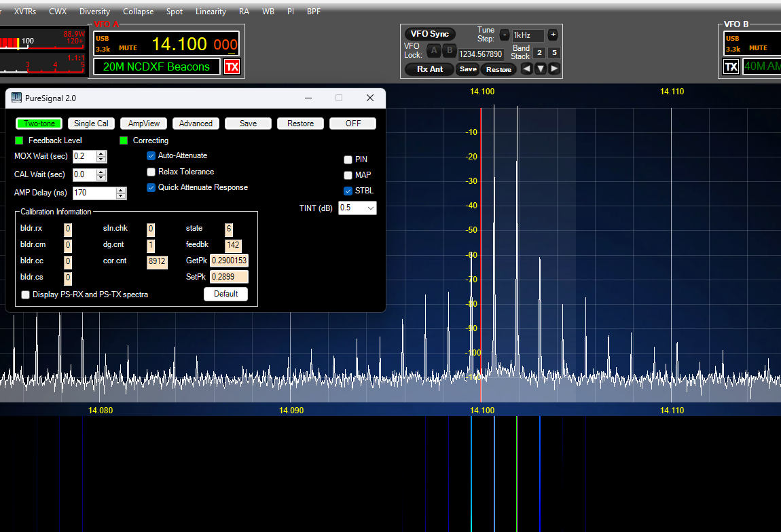
Task: Enable PIN checkbox
Action: click(x=348, y=159)
